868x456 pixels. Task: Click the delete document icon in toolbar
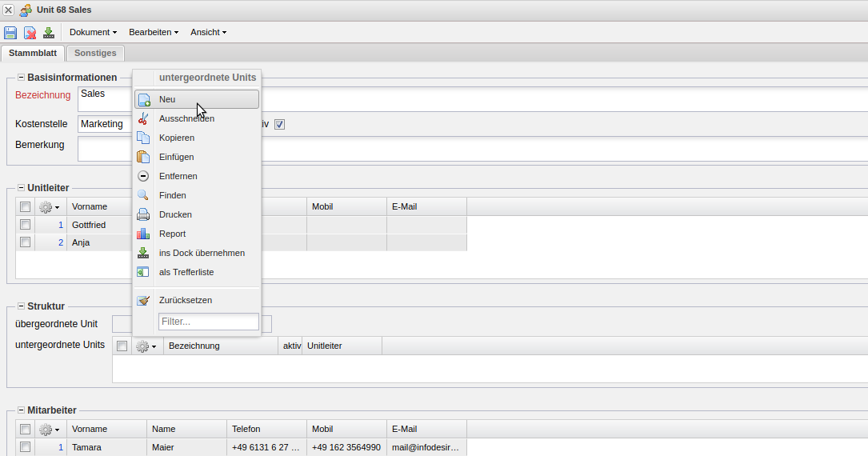[30, 33]
